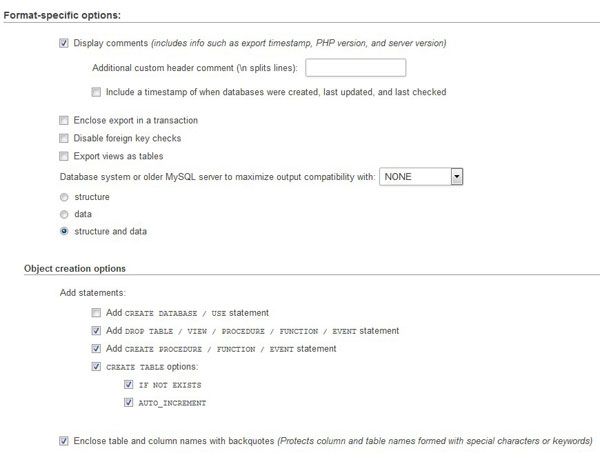Enable Enclose export in a transaction

(65, 120)
